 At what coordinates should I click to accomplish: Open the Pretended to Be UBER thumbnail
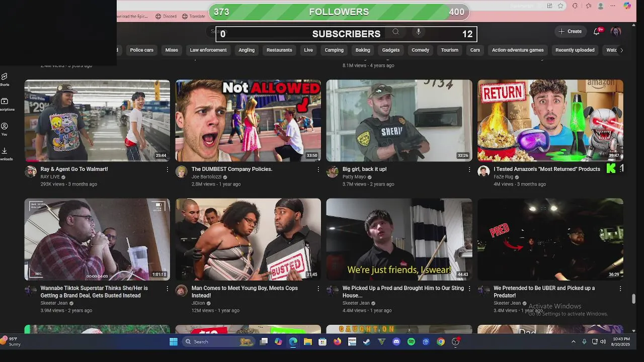pos(550,239)
